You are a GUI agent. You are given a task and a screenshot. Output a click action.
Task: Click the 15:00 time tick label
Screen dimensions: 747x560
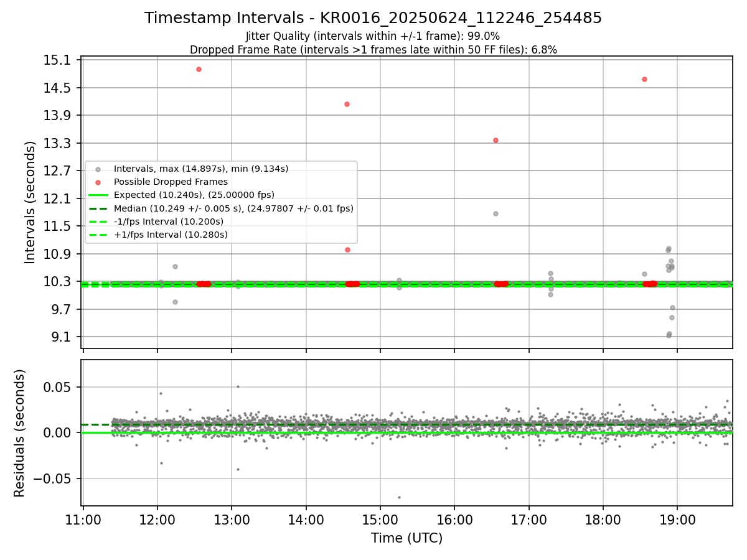pyautogui.click(x=380, y=519)
